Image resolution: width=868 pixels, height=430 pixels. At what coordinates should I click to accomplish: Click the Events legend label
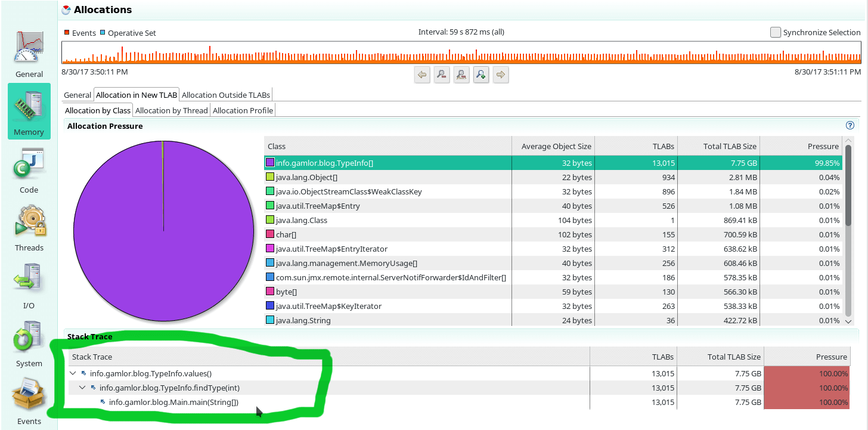click(x=84, y=33)
